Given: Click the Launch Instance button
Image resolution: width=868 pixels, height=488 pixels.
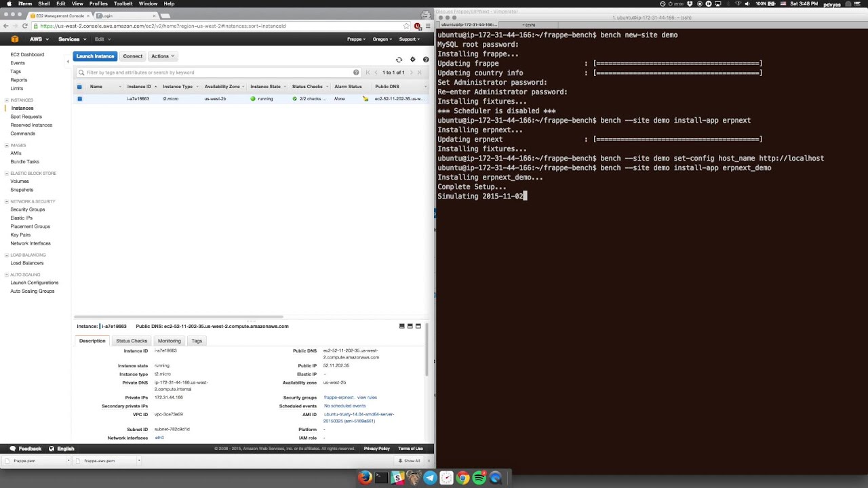Looking at the screenshot, I should (x=95, y=56).
